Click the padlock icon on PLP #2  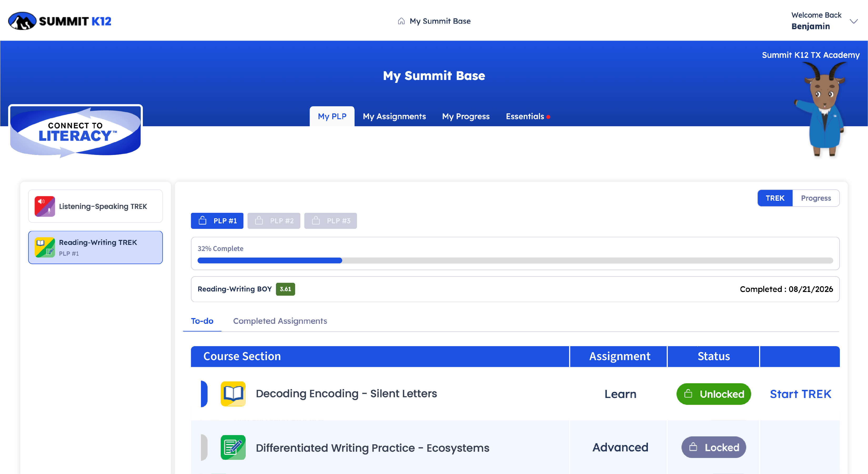259,220
